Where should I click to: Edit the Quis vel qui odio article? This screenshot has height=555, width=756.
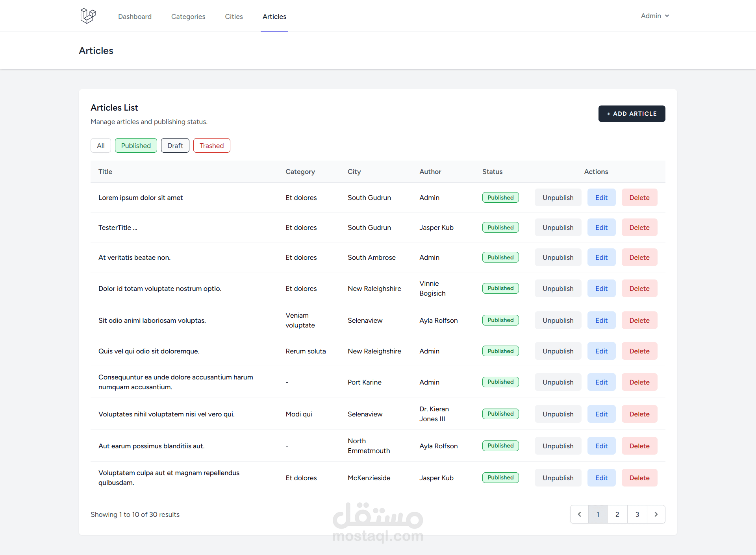pyautogui.click(x=601, y=351)
